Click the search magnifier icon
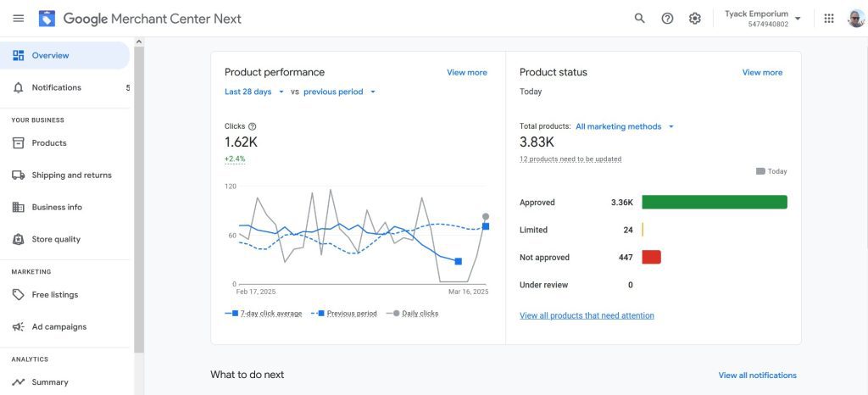 640,19
